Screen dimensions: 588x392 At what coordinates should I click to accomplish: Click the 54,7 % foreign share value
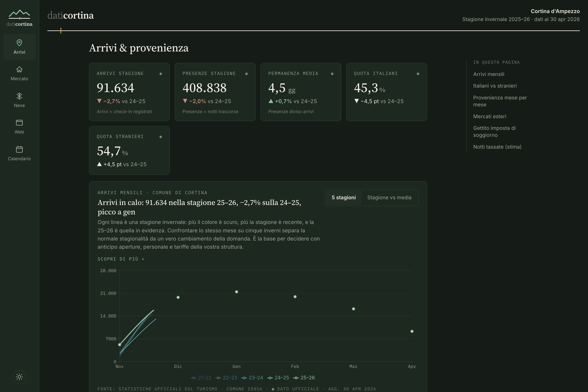112,151
